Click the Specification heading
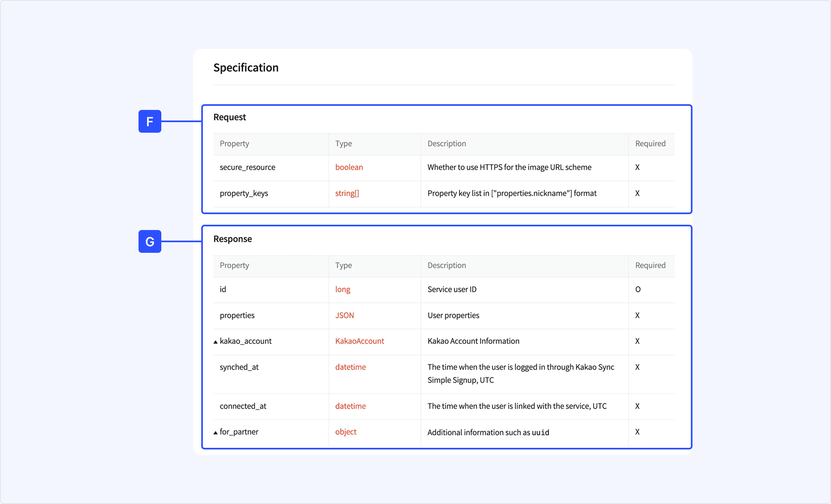The width and height of the screenshot is (831, 504). (x=246, y=68)
